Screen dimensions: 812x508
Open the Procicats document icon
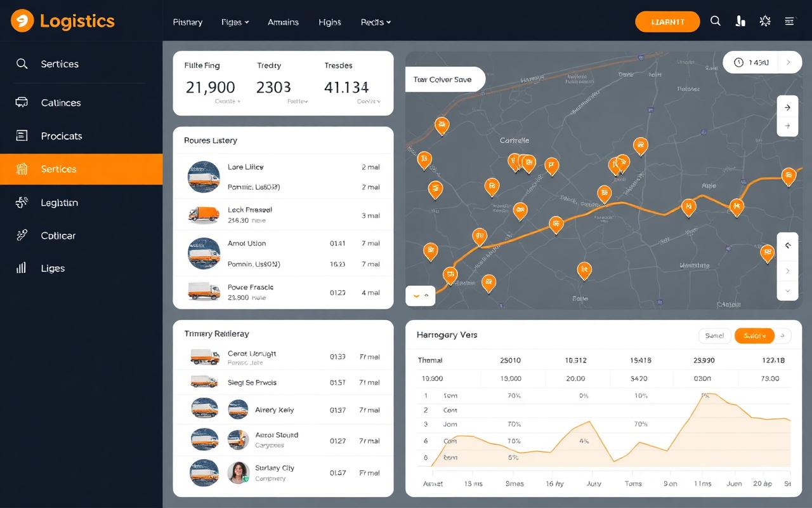coord(22,136)
